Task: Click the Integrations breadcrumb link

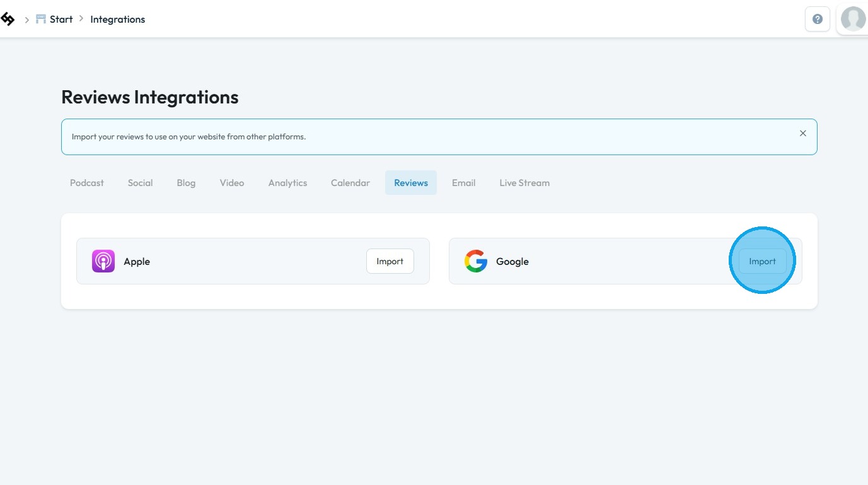Action: coord(117,20)
